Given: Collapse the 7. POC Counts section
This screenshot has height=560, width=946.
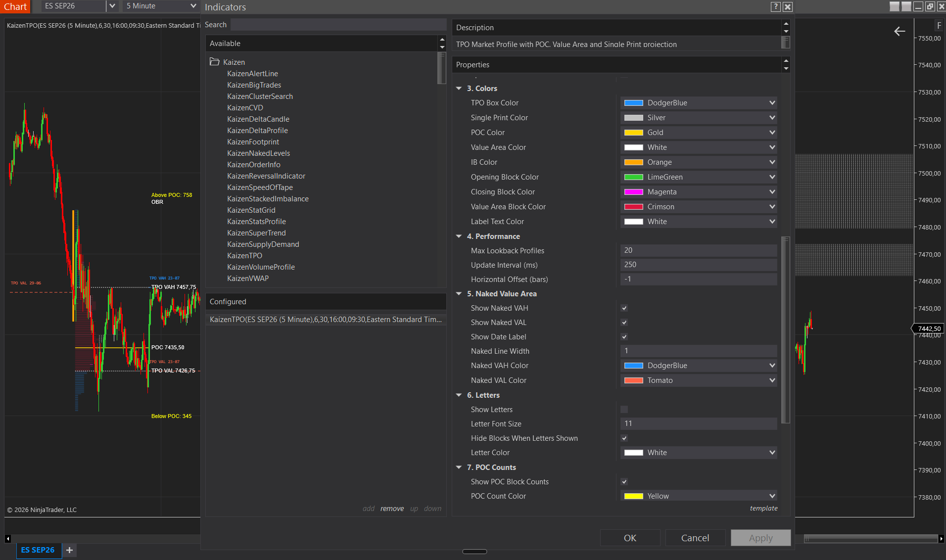Looking at the screenshot, I should 459,467.
